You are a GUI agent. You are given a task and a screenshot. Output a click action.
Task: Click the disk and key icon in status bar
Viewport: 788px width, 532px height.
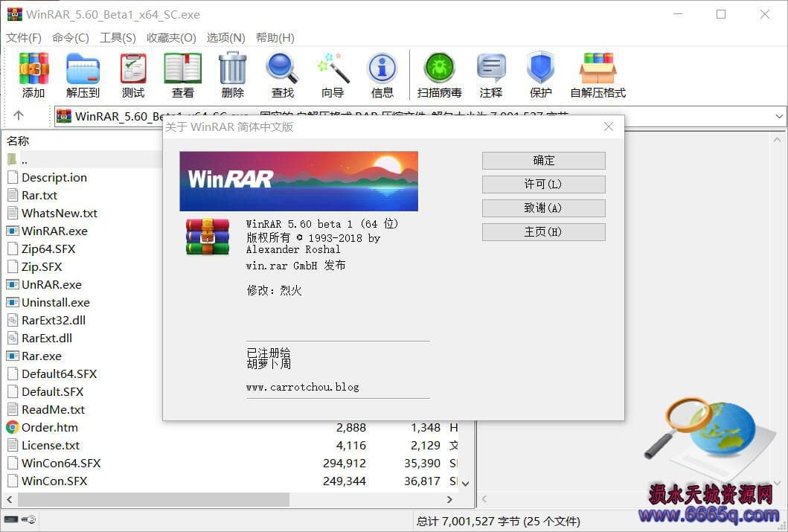19,519
